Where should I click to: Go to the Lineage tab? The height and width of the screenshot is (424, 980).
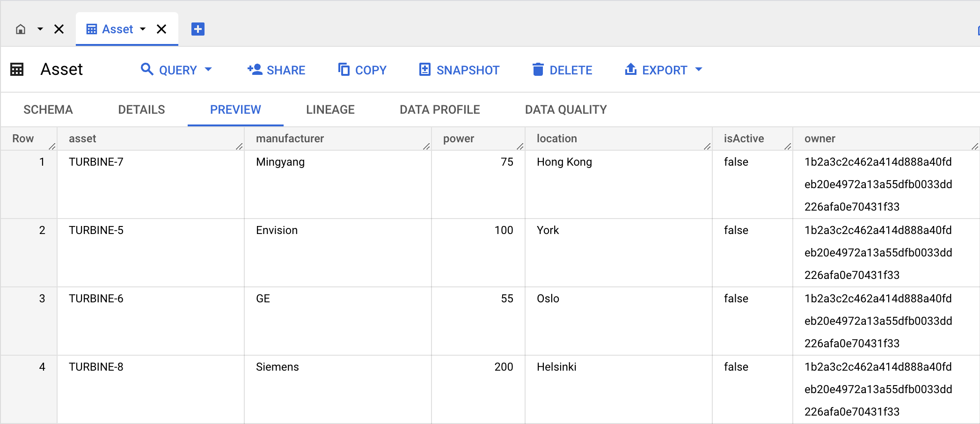pos(330,110)
